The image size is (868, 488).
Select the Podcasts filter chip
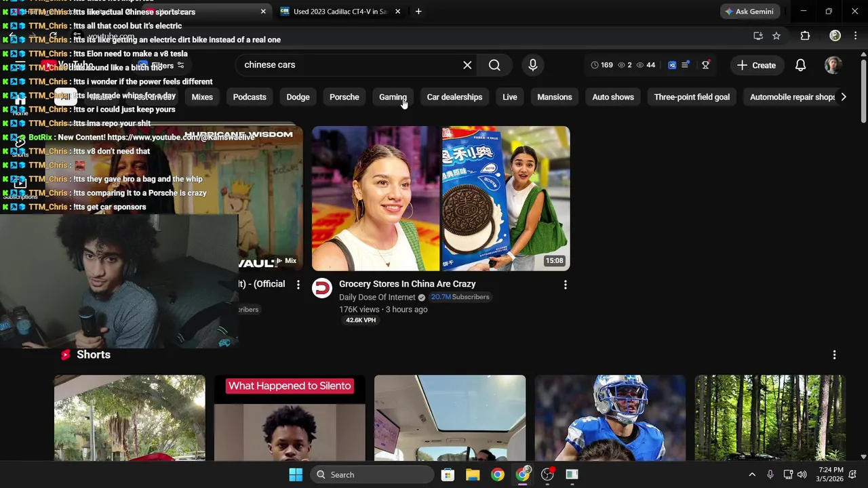250,97
